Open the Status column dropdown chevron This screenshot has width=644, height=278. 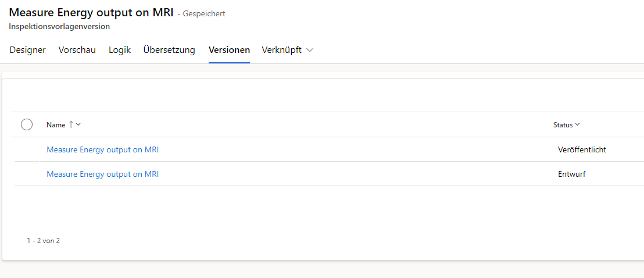578,125
